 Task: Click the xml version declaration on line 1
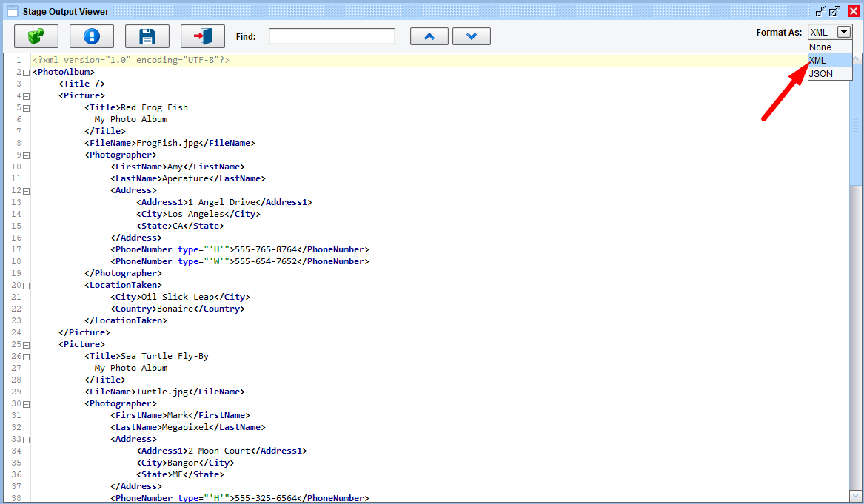click(x=130, y=60)
